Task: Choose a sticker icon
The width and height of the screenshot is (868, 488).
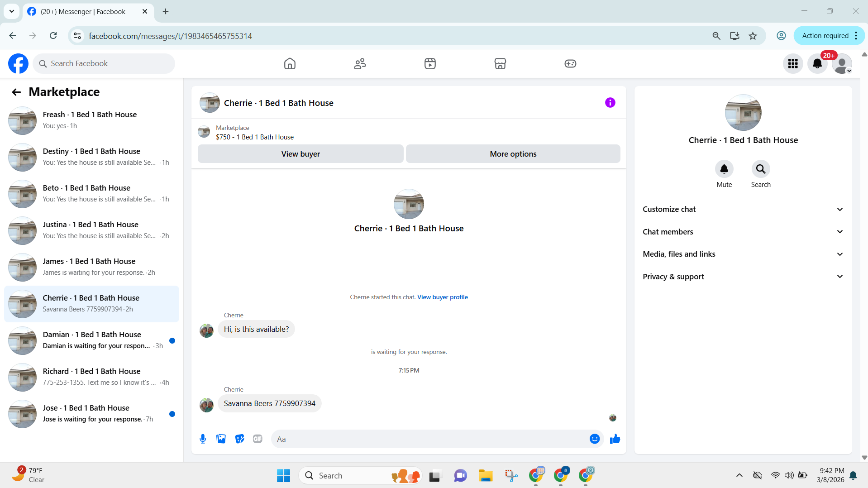Action: (x=239, y=439)
